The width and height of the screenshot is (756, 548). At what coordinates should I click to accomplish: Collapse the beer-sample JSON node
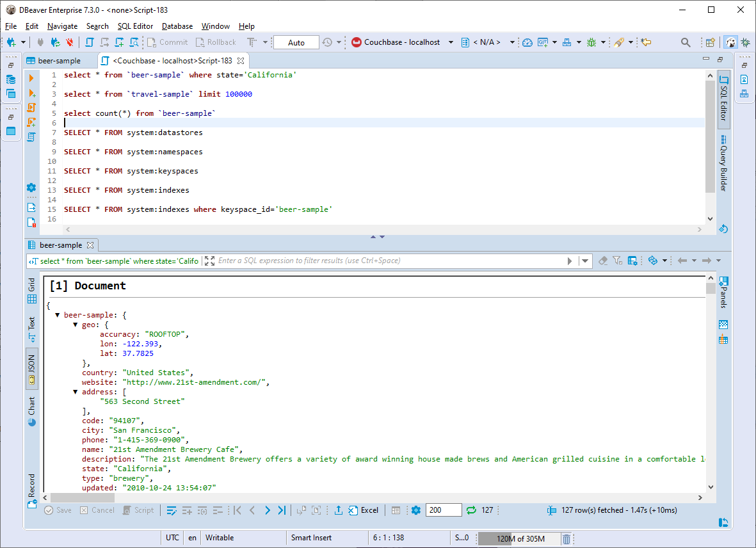click(x=58, y=315)
